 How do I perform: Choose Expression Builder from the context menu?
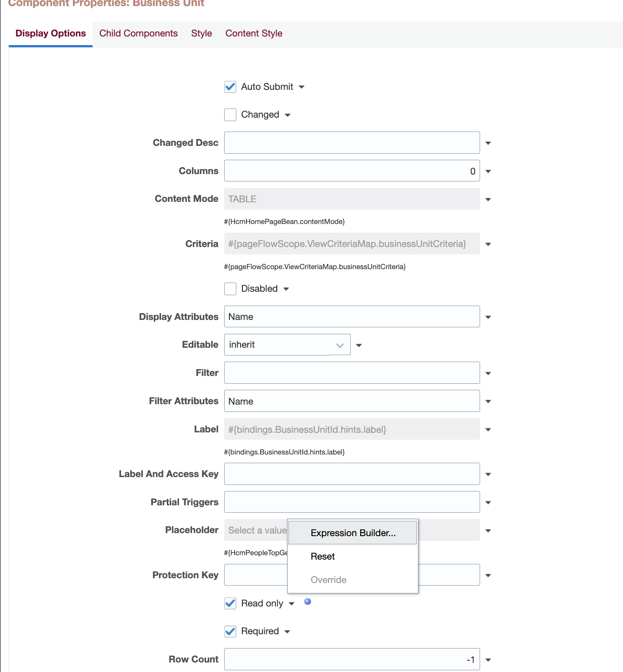[x=352, y=533]
